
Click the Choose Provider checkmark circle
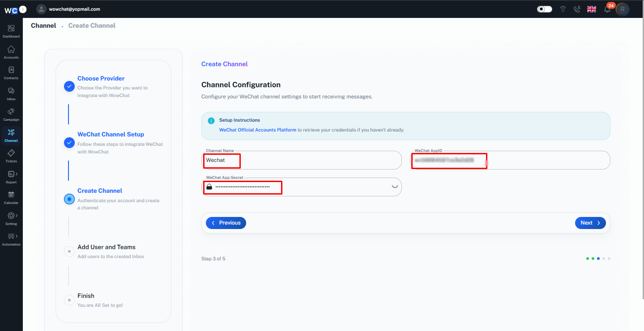(x=69, y=86)
